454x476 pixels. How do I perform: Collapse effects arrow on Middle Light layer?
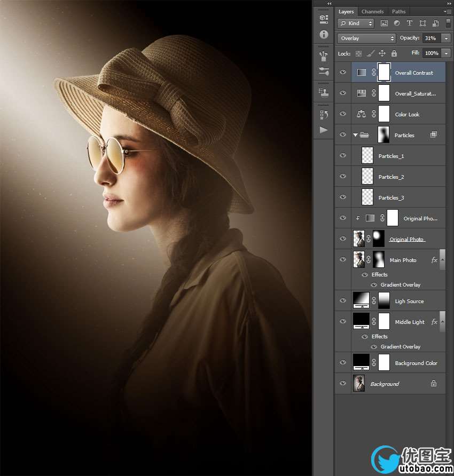tap(442, 321)
